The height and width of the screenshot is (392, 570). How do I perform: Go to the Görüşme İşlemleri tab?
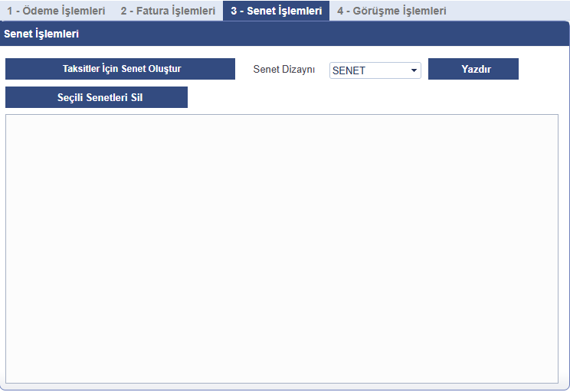391,11
